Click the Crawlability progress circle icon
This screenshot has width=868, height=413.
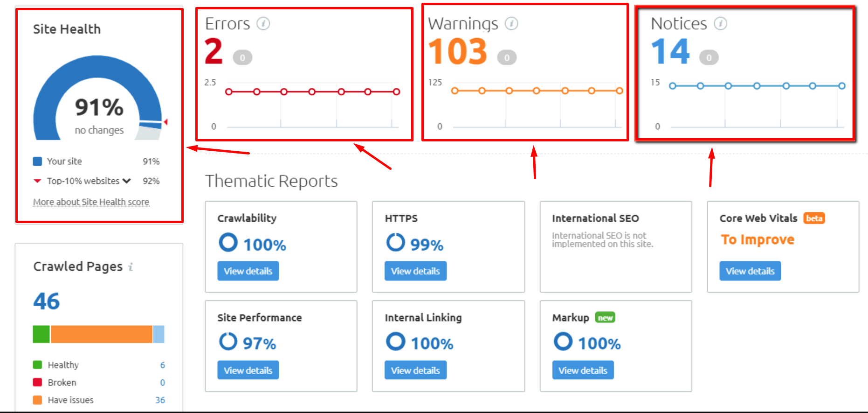coord(228,242)
